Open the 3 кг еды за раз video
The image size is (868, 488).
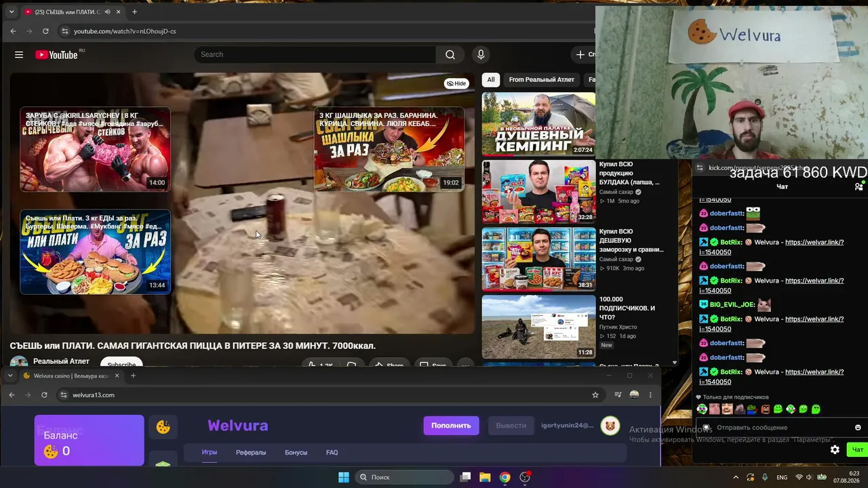click(95, 252)
